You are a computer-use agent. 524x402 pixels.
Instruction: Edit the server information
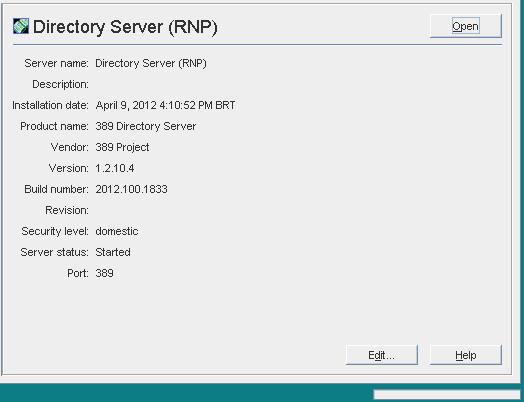[382, 355]
